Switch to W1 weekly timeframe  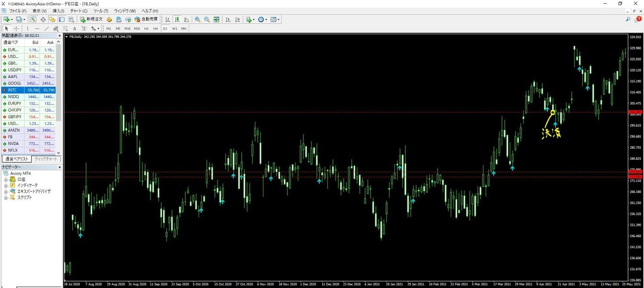(x=175, y=28)
